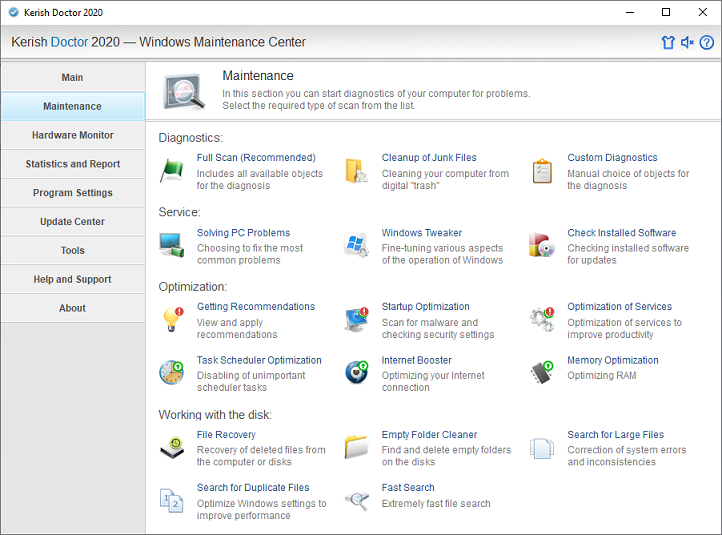Click the Search for Duplicate Files icon

coord(171,500)
